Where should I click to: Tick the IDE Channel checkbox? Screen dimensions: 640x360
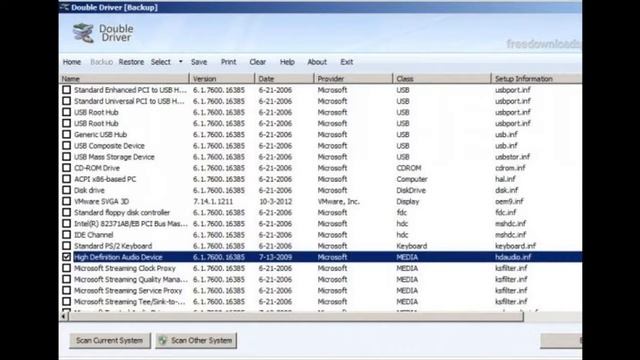tap(67, 235)
